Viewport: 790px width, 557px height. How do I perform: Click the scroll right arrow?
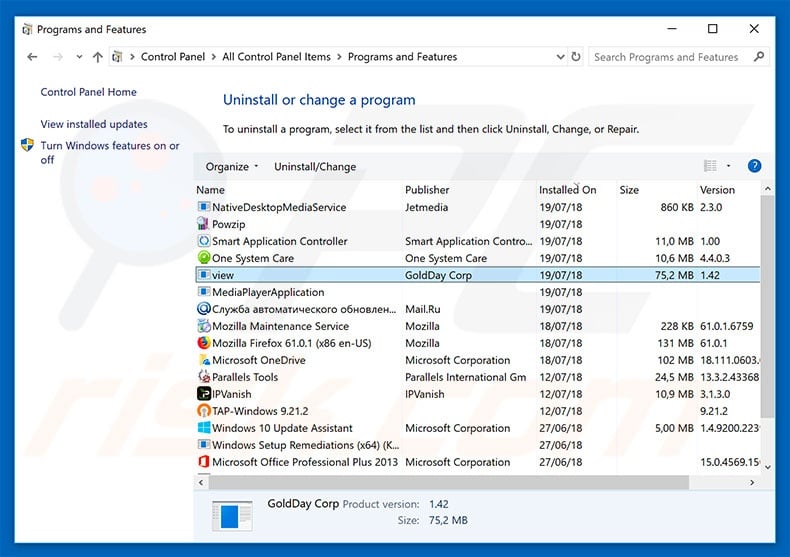coord(752,482)
